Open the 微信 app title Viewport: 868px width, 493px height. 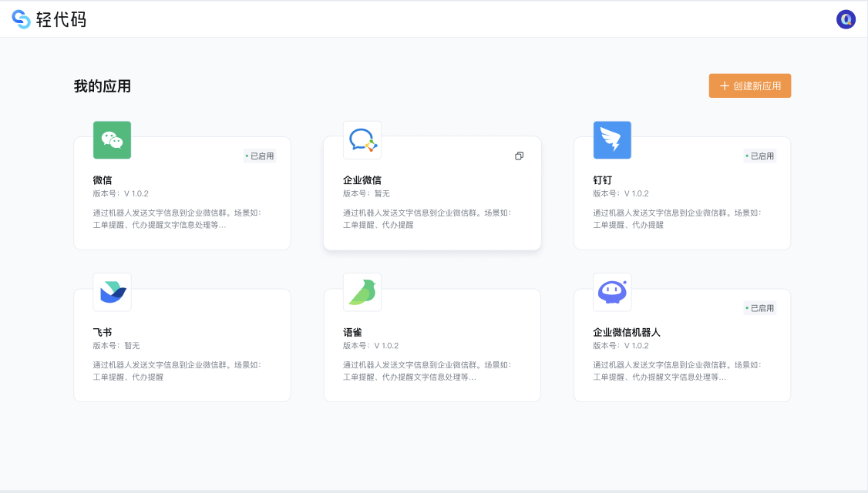point(103,179)
